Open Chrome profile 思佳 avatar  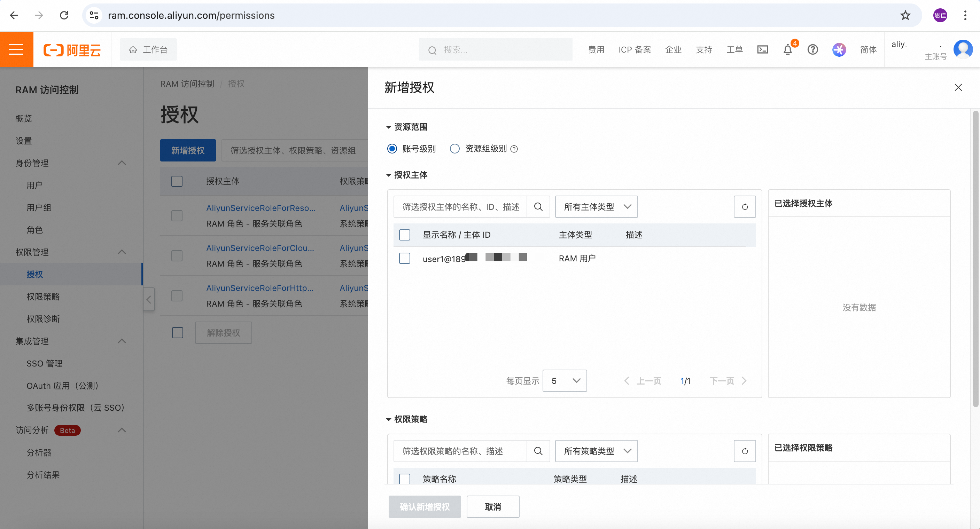(940, 15)
